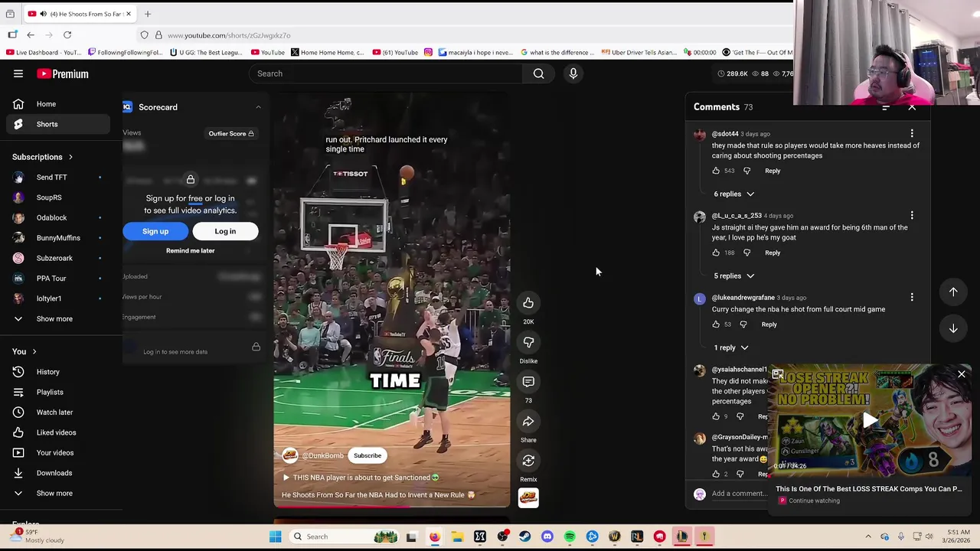Dismiss the mini player popup

pos(962,374)
